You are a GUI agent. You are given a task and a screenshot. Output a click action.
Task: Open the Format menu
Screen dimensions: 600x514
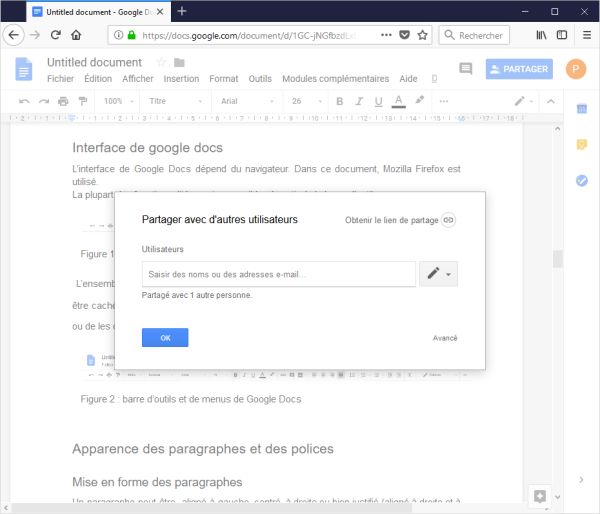[x=223, y=79]
